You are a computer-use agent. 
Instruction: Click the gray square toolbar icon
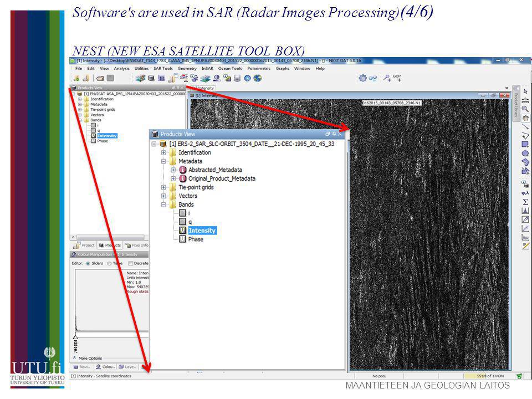click(x=110, y=78)
